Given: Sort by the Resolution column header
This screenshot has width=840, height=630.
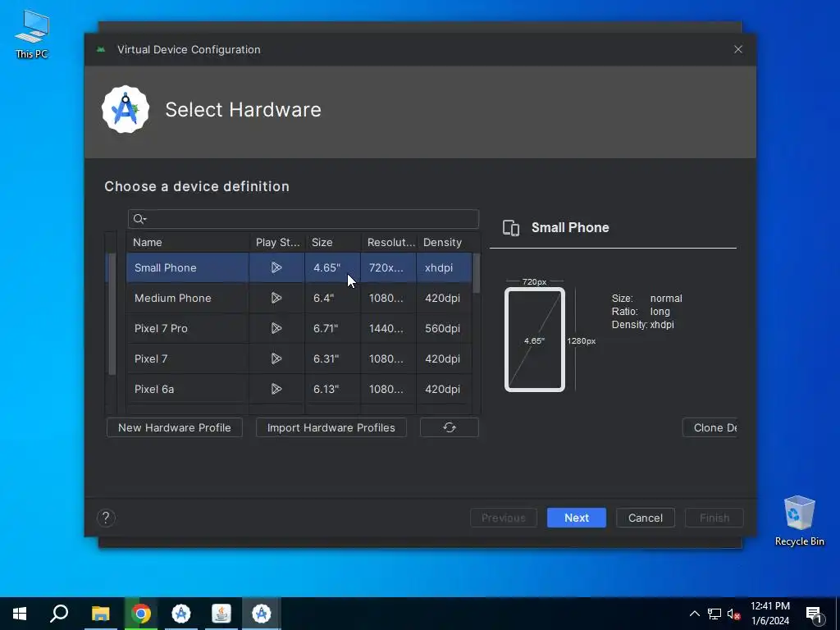Looking at the screenshot, I should point(389,242).
